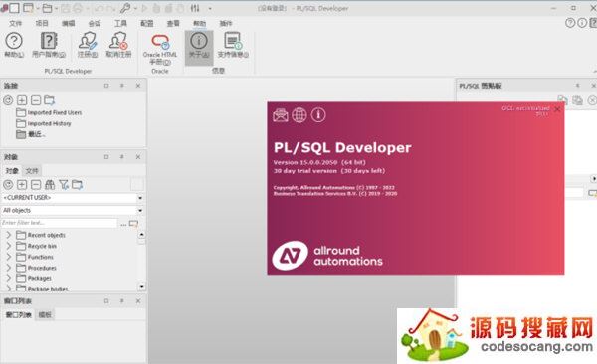This screenshot has height=364, width=597.
Task: Open the Oracle HTML 手册 manual
Action: [x=160, y=49]
